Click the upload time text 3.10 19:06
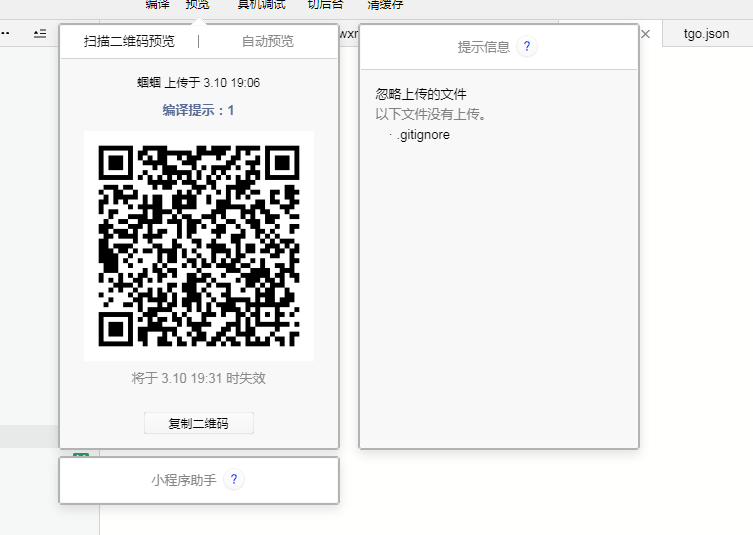 (x=231, y=83)
